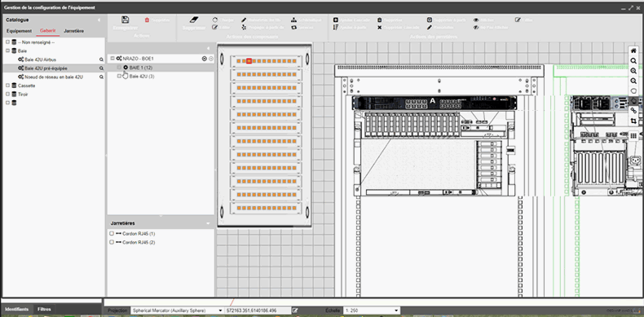Viewport: 644px width, 317px height.
Task: Select Baie 42U Airbus template
Action: (x=40, y=59)
